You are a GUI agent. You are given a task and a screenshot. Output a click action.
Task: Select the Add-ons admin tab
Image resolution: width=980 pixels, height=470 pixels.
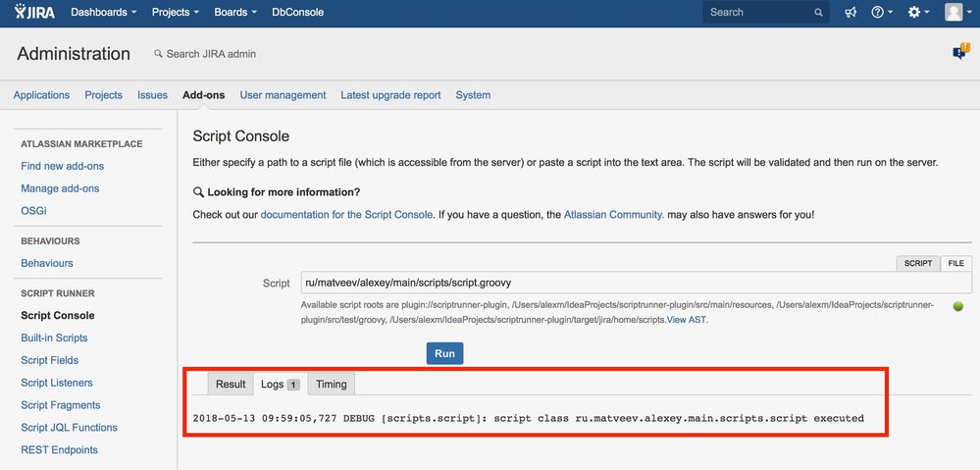point(204,95)
